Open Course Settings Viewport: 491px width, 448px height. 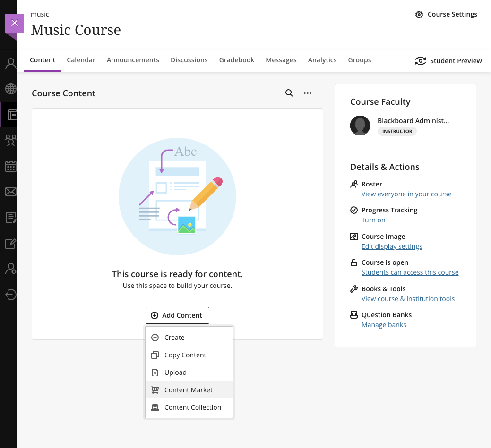pos(446,14)
